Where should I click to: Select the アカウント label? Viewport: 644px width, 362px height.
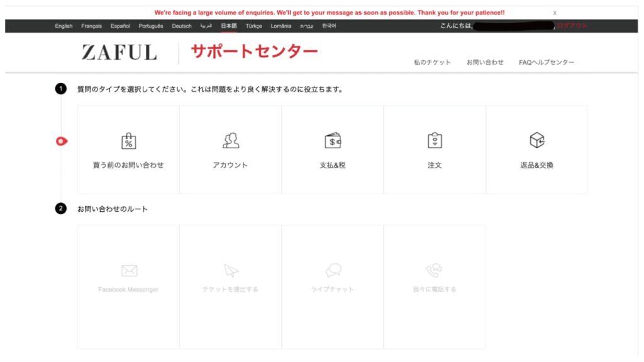[x=230, y=165]
